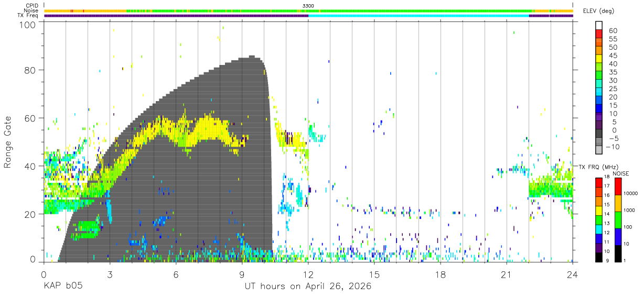Select the CPID value 3300
Viewport: 644px width, 297px height.
click(308, 6)
